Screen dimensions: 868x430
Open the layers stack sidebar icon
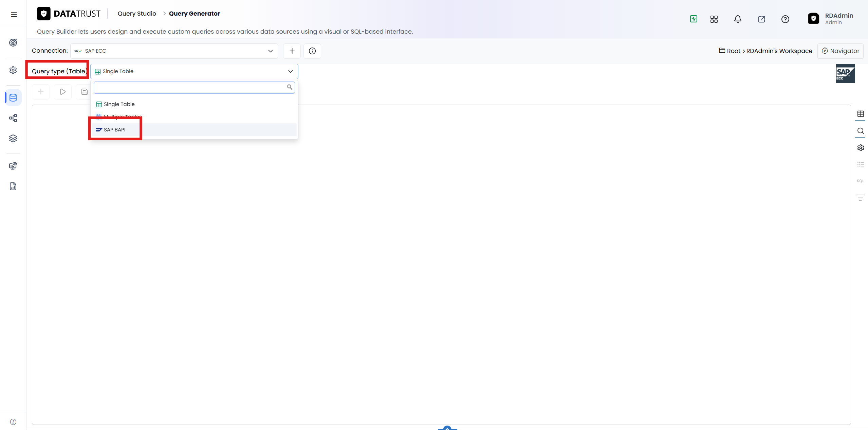click(x=13, y=139)
